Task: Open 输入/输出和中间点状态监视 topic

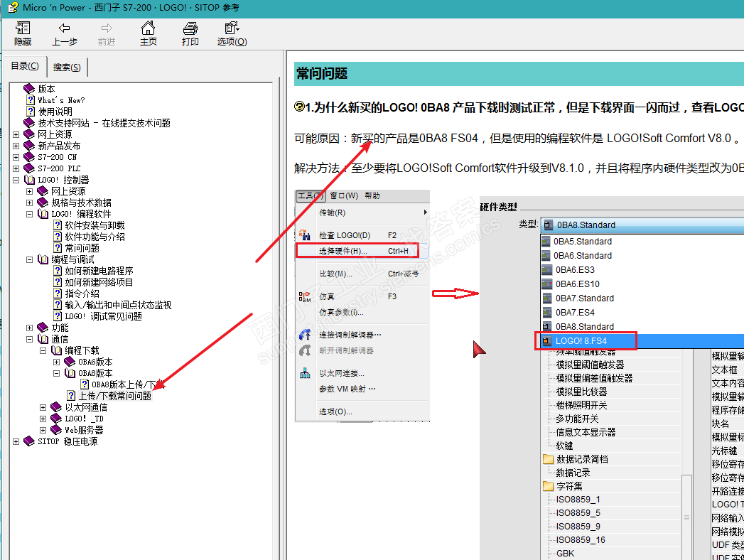Action: pyautogui.click(x=118, y=305)
